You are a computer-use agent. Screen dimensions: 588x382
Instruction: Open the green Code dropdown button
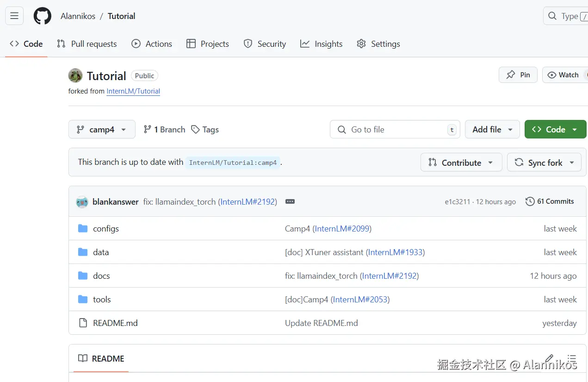click(x=555, y=129)
